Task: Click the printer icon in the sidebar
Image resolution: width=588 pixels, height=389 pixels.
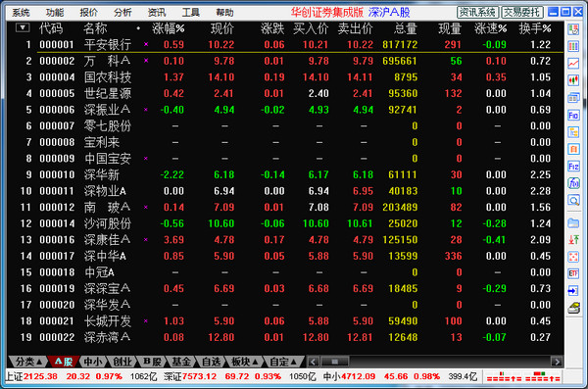Action: (573, 308)
